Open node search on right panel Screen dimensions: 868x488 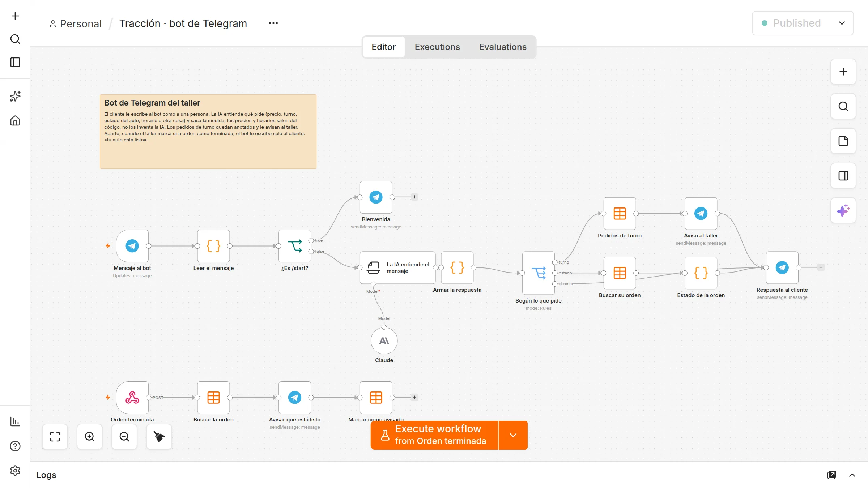(843, 106)
